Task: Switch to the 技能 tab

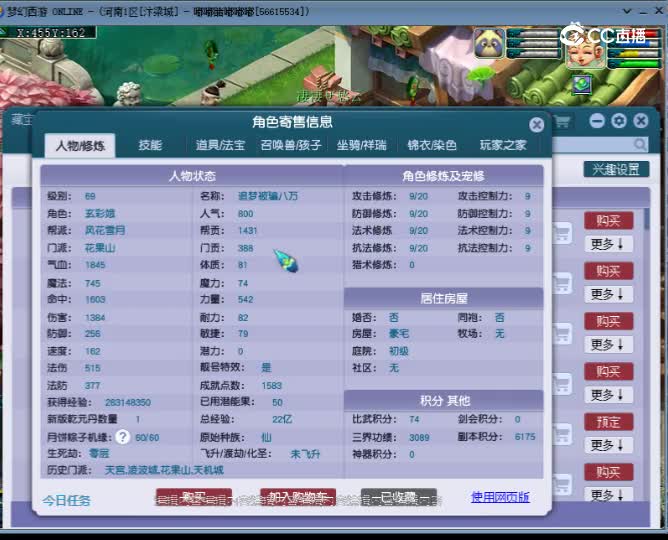Action: click(x=150, y=145)
